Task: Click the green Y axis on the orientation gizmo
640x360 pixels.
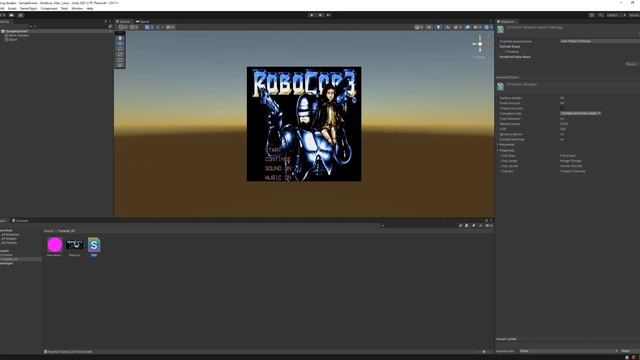Action: pyautogui.click(x=480, y=38)
